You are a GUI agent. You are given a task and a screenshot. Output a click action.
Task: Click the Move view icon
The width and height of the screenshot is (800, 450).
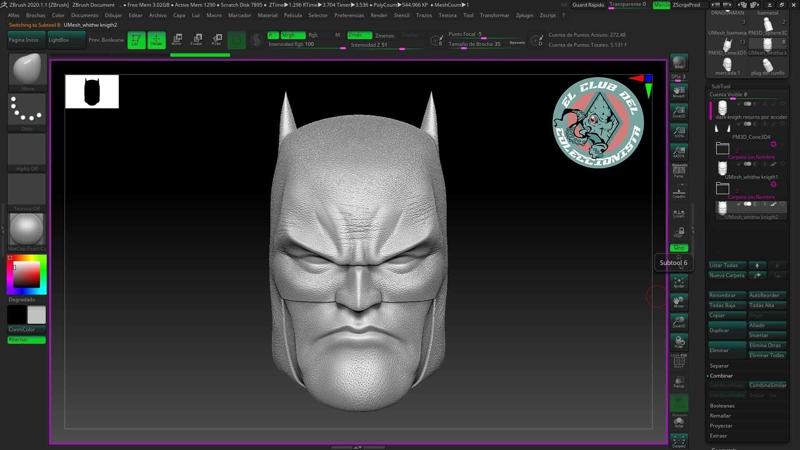(x=679, y=302)
